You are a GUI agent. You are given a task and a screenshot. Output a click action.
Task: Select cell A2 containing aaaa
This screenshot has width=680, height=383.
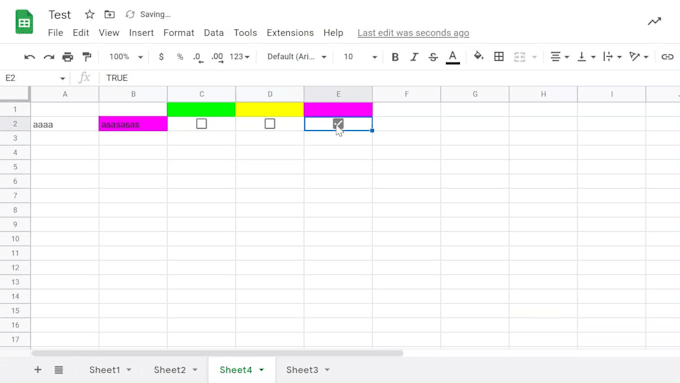click(x=65, y=124)
